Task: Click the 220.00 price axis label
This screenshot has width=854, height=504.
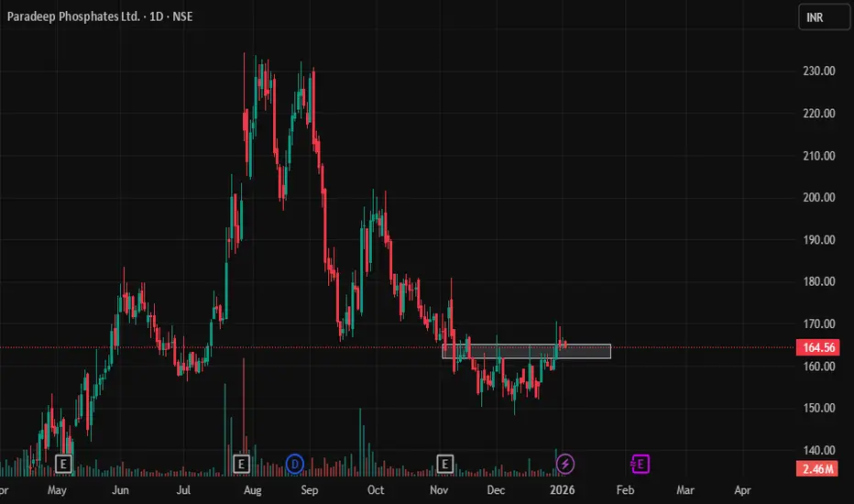Action: point(819,114)
